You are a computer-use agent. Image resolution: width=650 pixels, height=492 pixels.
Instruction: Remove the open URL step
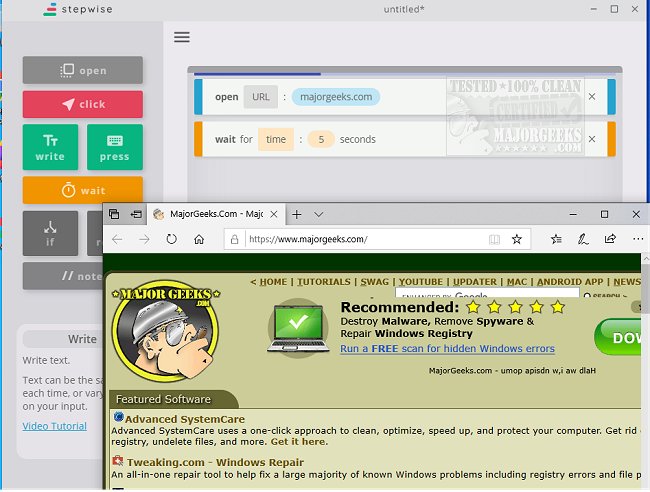click(x=592, y=97)
